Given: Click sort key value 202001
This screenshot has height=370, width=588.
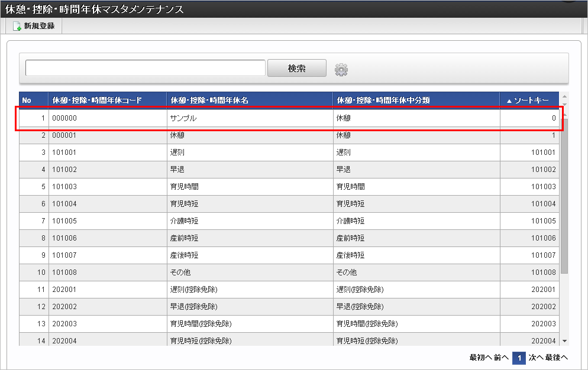Looking at the screenshot, I should pyautogui.click(x=544, y=290).
